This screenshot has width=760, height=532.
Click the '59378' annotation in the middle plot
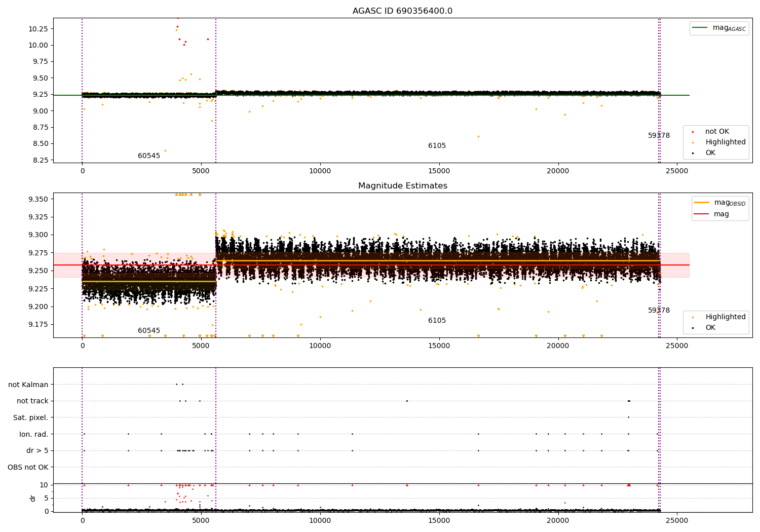tap(659, 311)
